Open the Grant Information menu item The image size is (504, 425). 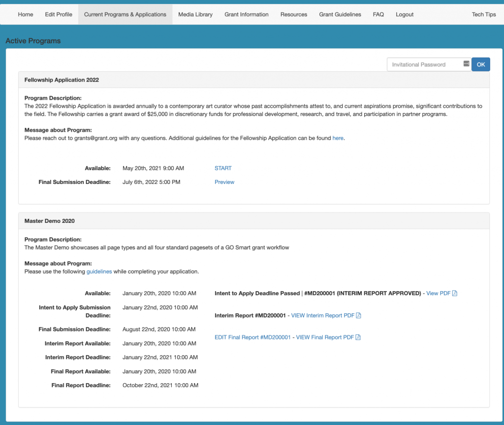click(x=246, y=14)
